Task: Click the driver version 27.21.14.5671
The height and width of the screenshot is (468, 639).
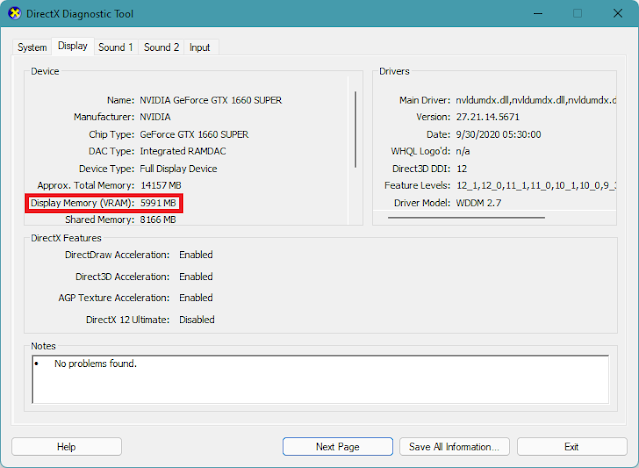Action: tap(488, 117)
